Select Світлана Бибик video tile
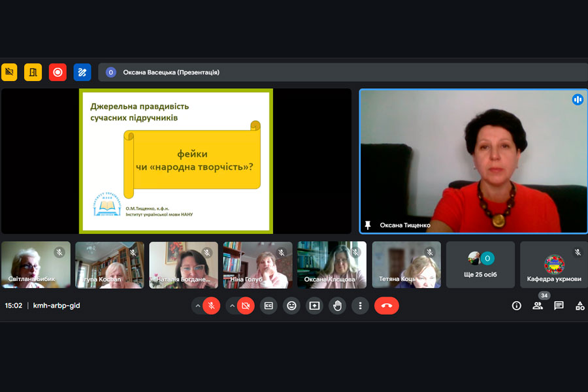Image resolution: width=588 pixels, height=392 pixels. pyautogui.click(x=36, y=265)
